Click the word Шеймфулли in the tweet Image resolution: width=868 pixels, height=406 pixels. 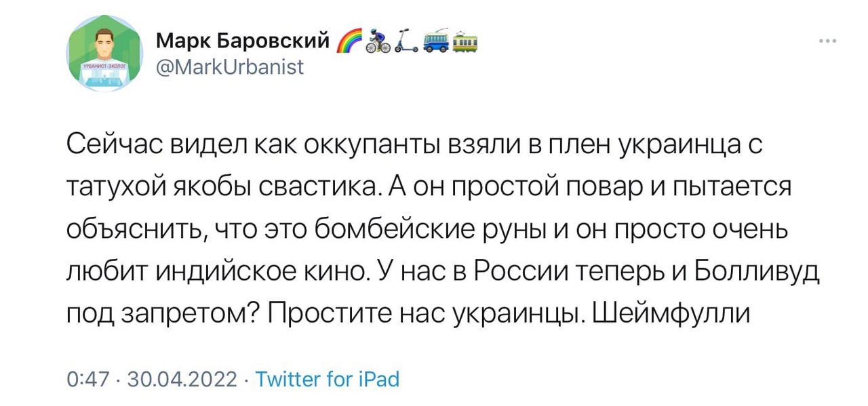click(671, 313)
